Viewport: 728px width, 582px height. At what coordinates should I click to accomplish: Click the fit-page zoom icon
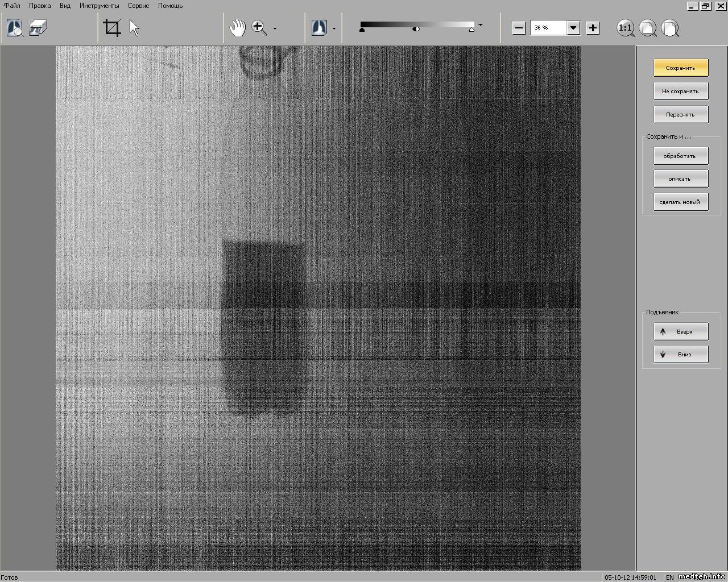pos(648,28)
